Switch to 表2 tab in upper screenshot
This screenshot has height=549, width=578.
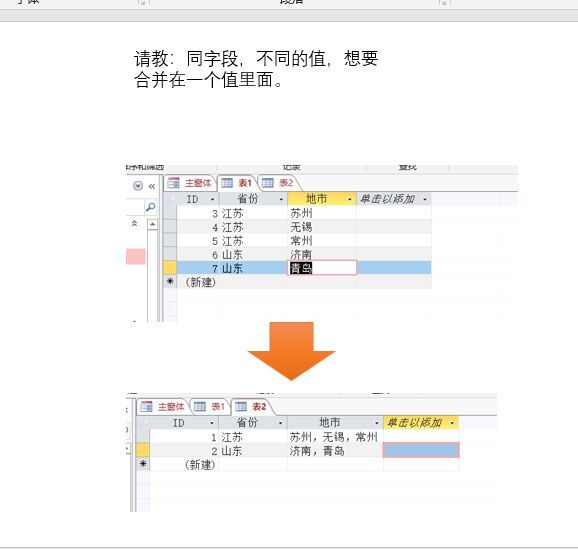pyautogui.click(x=278, y=183)
